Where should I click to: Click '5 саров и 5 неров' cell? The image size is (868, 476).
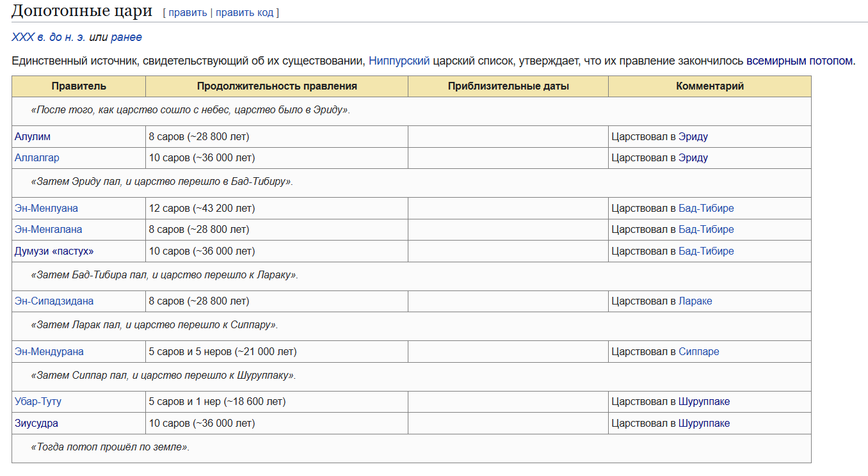tap(277, 351)
